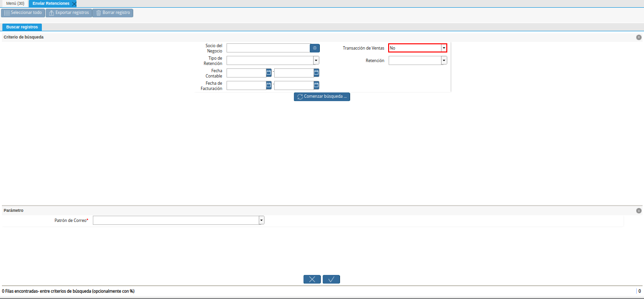
Task: Open the Patrón de Correo dropdown
Action: pos(262,220)
